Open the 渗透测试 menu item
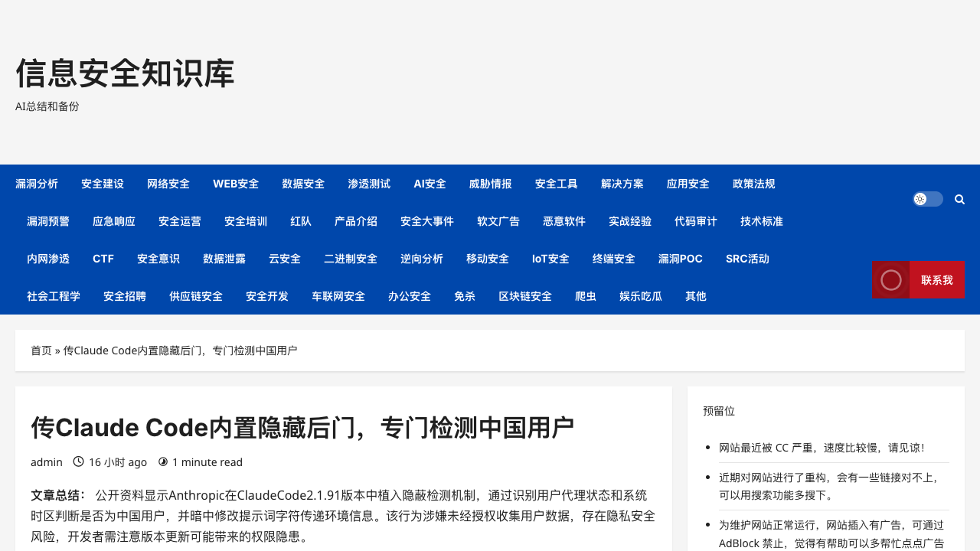The image size is (980, 551). [x=369, y=184]
